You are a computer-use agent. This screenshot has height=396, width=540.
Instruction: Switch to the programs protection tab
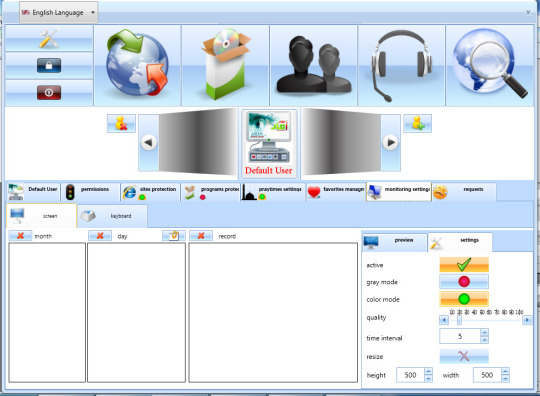210,192
